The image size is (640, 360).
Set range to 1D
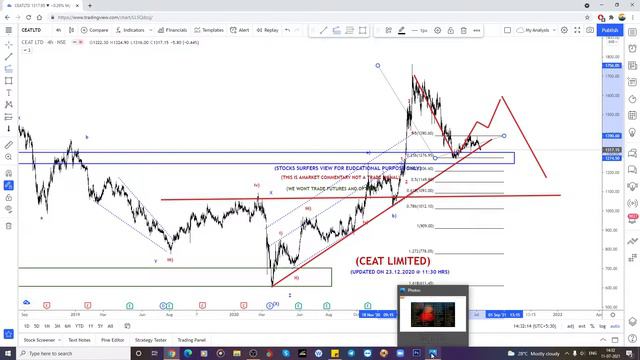(27, 326)
